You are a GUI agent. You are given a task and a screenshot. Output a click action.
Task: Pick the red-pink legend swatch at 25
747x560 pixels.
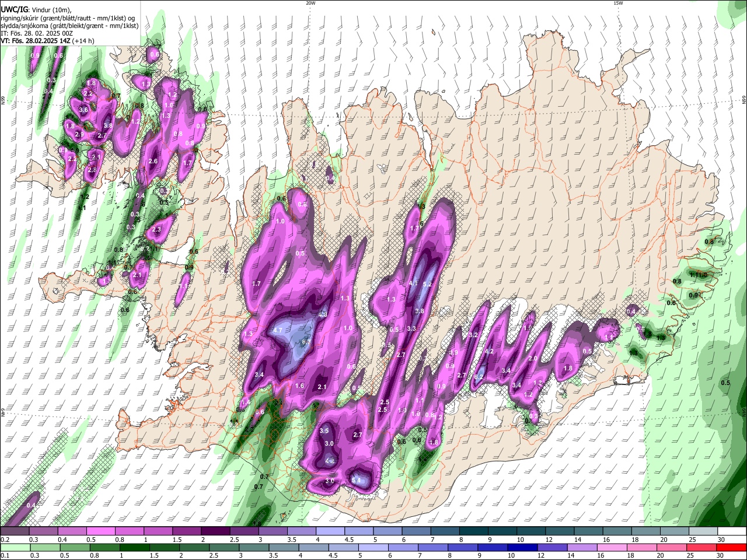point(702,547)
